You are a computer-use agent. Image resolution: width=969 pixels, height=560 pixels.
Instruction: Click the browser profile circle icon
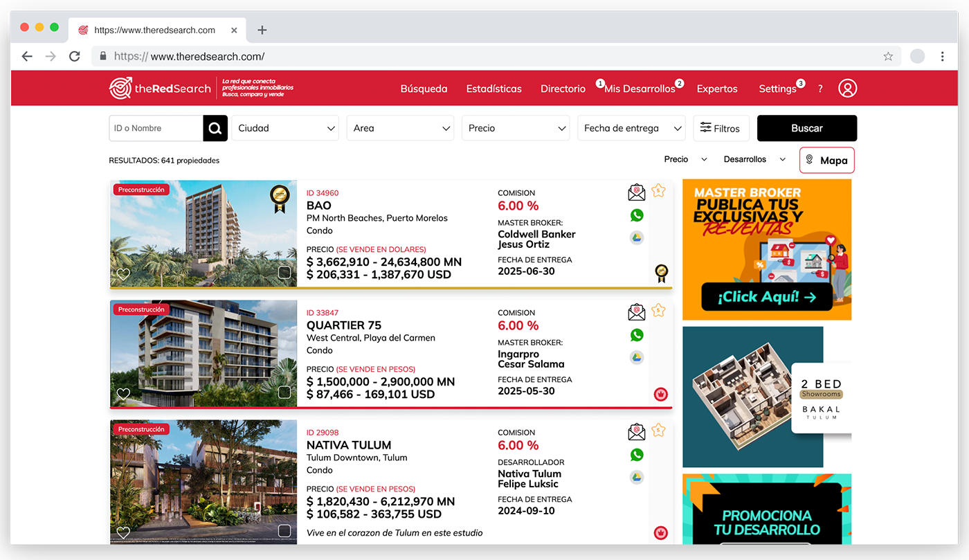[918, 57]
